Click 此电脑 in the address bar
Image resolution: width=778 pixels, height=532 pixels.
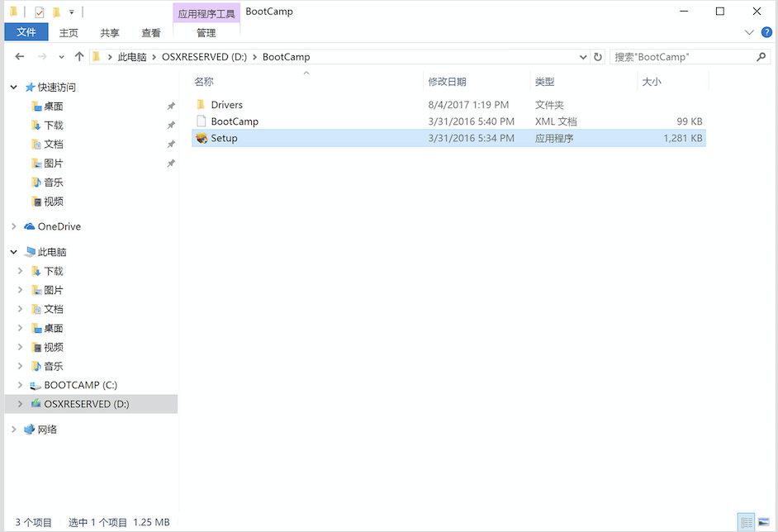click(132, 57)
